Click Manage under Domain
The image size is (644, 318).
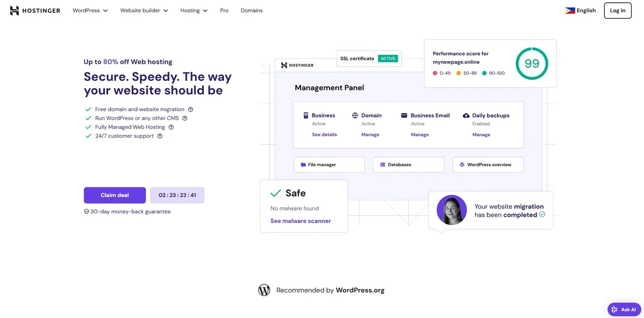pyautogui.click(x=370, y=135)
